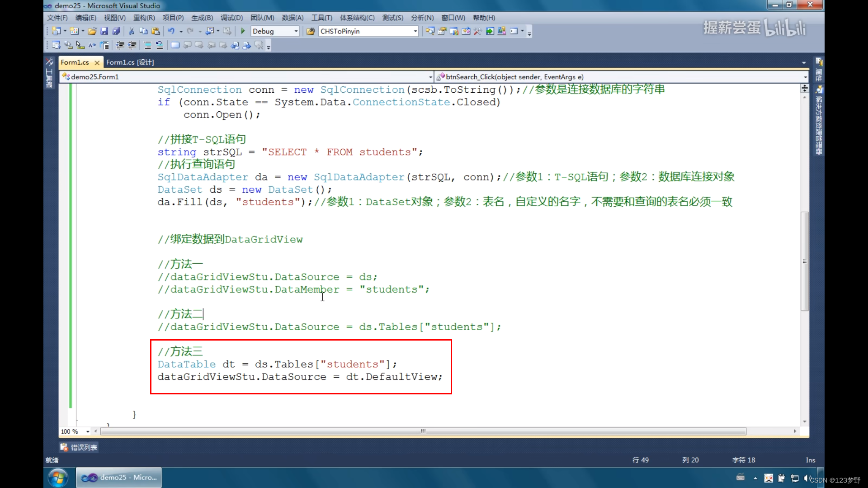Open the 工具(T) menu
The width and height of the screenshot is (868, 488).
[321, 18]
